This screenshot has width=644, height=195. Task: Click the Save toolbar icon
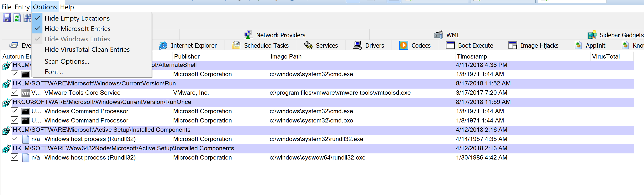(7, 18)
